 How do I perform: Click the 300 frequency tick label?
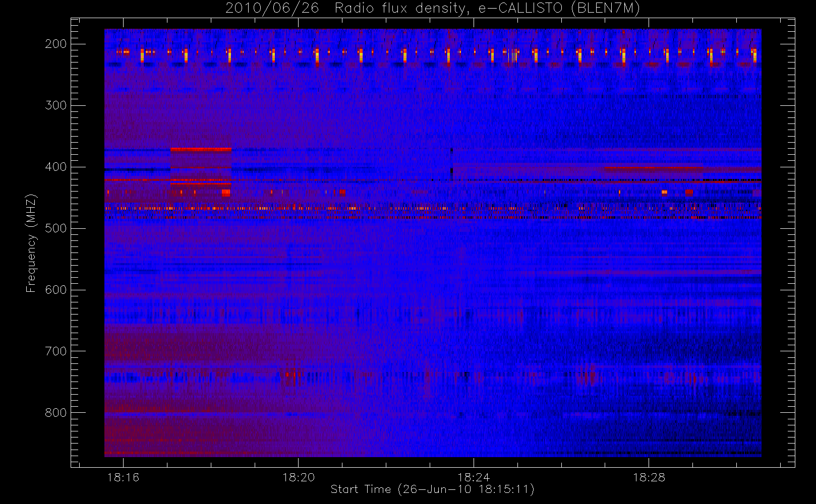(56, 105)
